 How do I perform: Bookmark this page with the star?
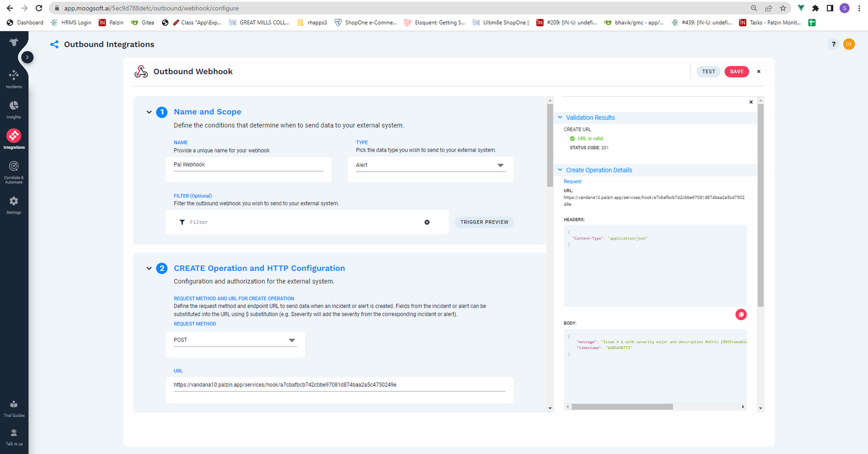783,8
